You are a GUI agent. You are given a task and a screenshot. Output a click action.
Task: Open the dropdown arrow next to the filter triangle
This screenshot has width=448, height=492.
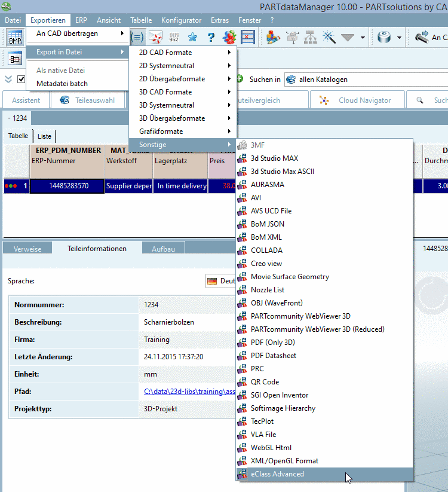point(363,38)
